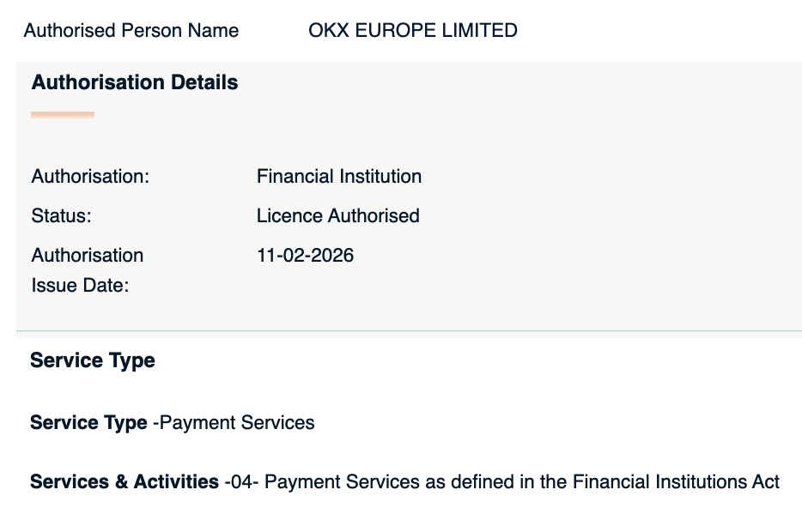Select the "Financial Institution" authorisation value
This screenshot has height=532, width=802.
[339, 177]
